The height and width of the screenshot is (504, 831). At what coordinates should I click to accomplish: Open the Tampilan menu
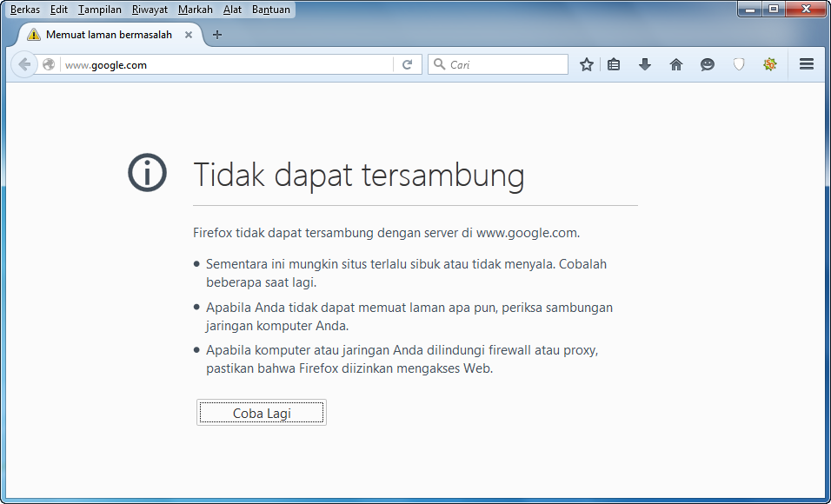coord(100,10)
